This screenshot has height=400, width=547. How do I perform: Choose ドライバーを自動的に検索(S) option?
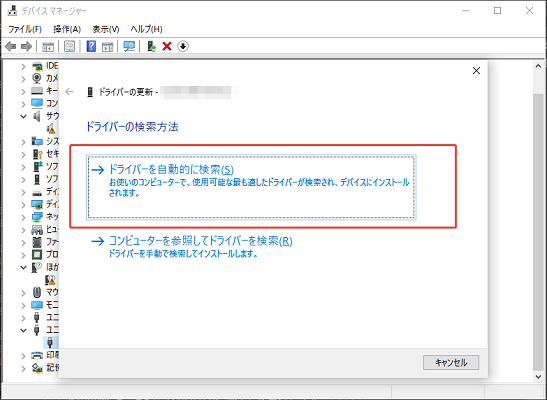pos(251,187)
